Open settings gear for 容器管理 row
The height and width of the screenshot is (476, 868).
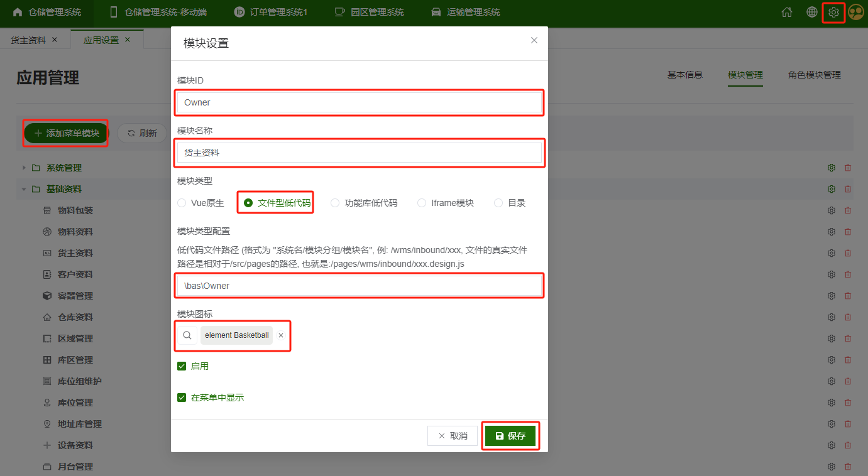(x=832, y=296)
